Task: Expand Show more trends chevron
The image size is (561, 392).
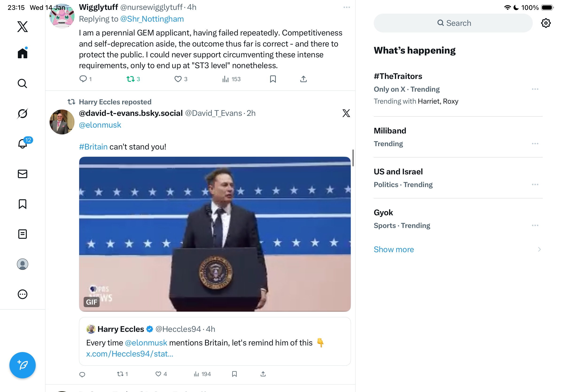Action: (x=539, y=249)
